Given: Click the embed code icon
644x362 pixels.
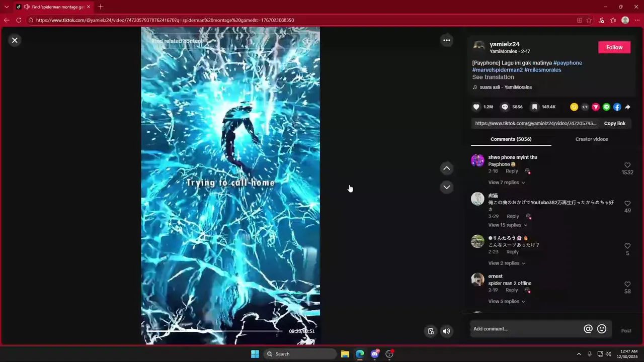Looking at the screenshot, I should 585,107.
